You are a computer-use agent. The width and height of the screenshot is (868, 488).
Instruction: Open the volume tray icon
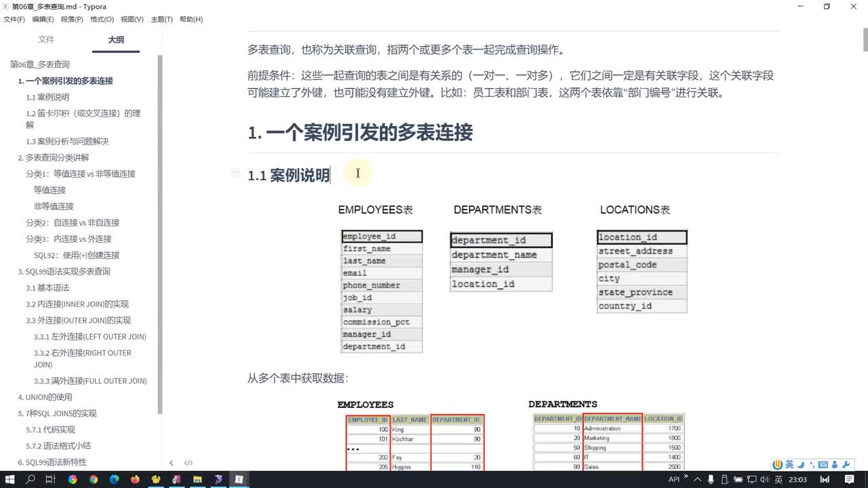pos(766,479)
